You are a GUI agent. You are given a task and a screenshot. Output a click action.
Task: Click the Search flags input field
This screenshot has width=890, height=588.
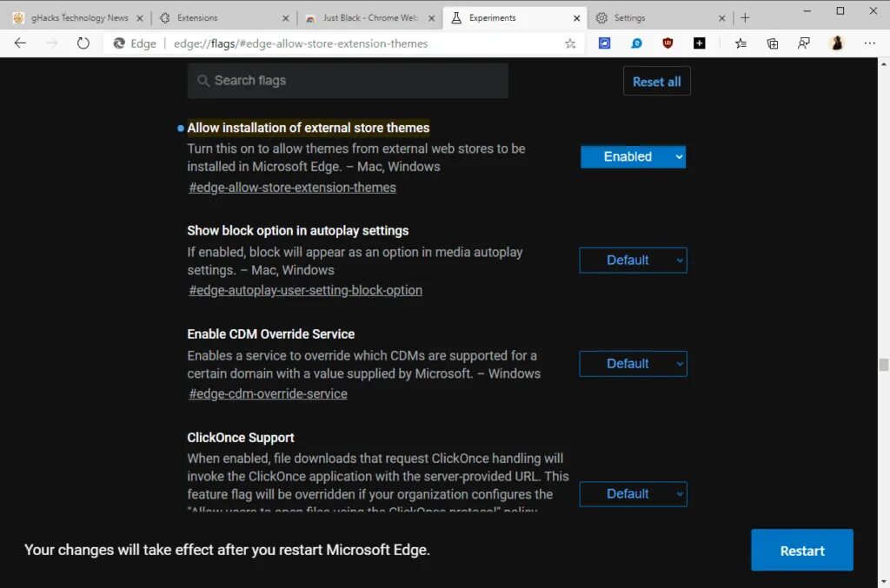tap(348, 81)
